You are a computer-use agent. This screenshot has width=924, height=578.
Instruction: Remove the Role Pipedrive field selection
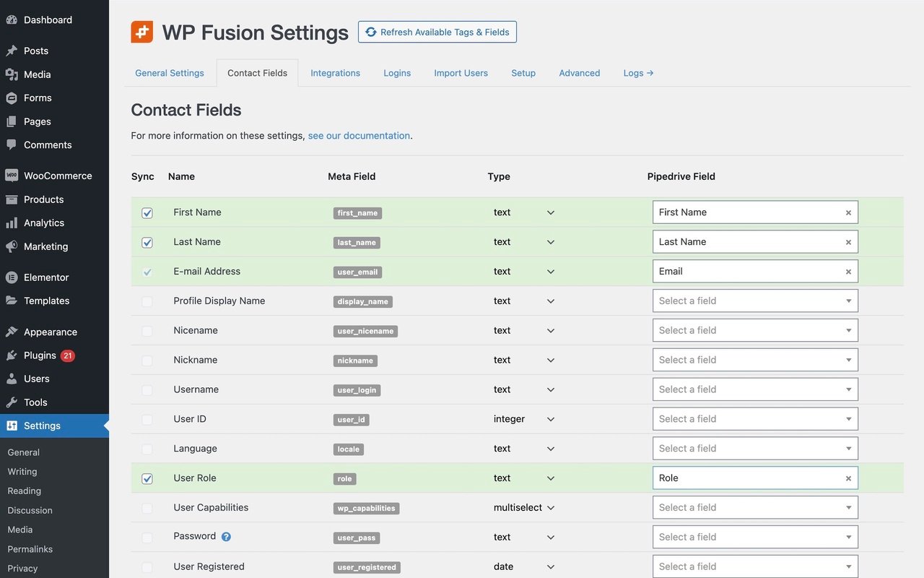(x=848, y=478)
